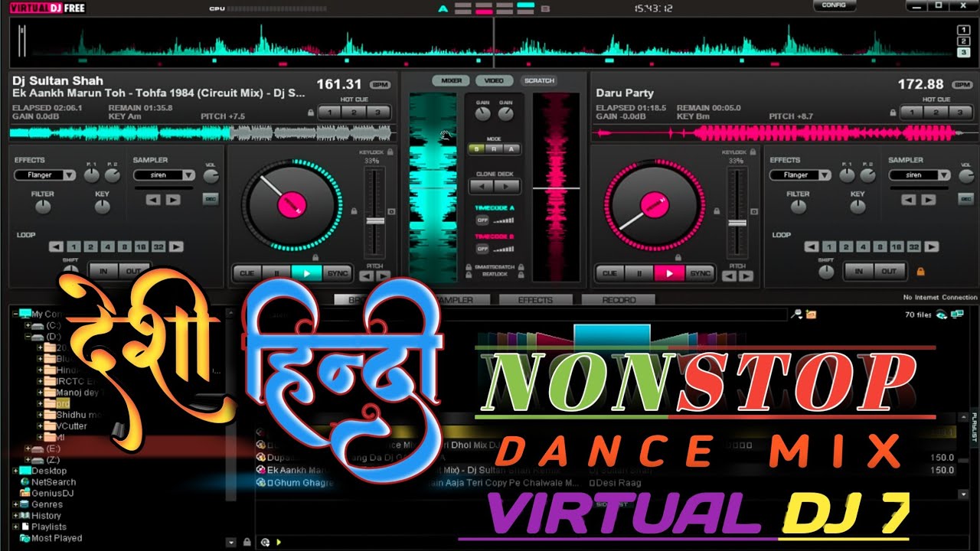The height and width of the screenshot is (551, 980).
Task: Trigger hot cue 2 on left deck
Action: coord(354,112)
